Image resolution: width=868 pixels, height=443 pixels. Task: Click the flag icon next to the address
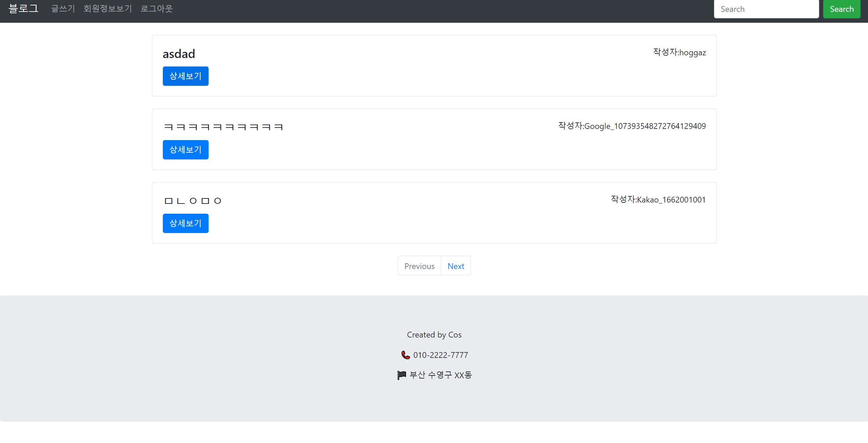402,375
